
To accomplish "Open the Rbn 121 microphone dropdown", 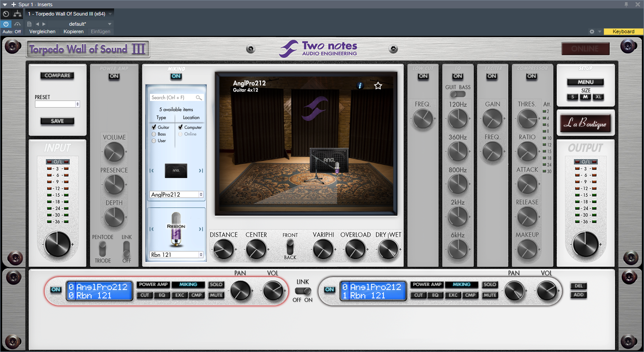I will coord(176,255).
